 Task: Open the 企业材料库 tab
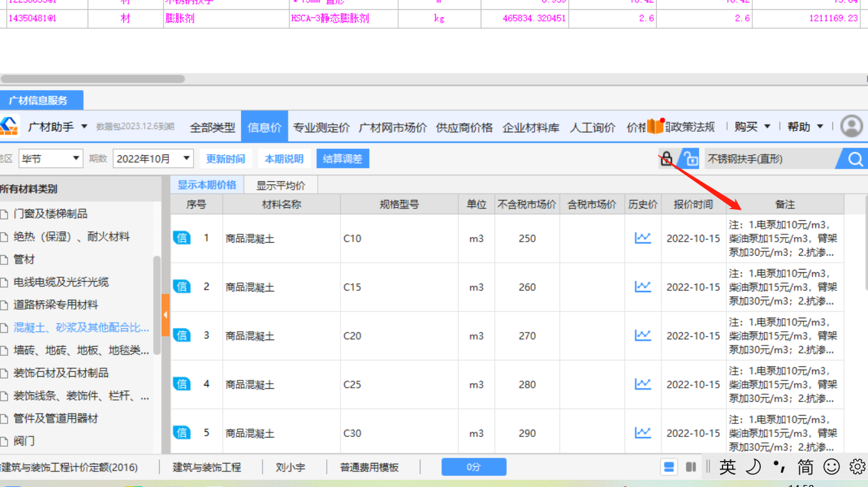tap(531, 127)
